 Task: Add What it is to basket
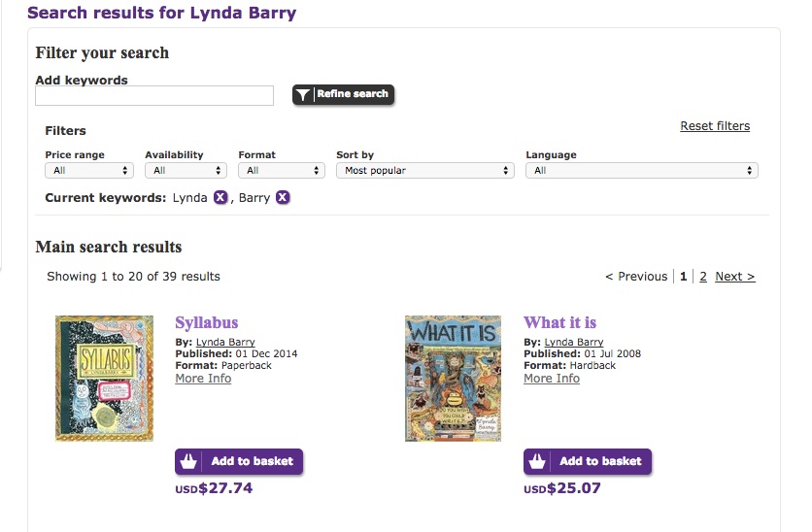coord(588,461)
